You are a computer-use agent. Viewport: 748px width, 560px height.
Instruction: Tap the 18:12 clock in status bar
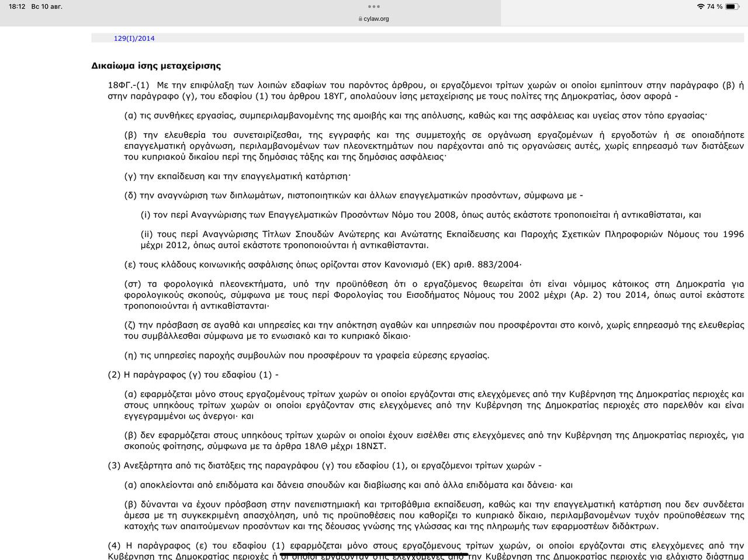click(x=16, y=6)
